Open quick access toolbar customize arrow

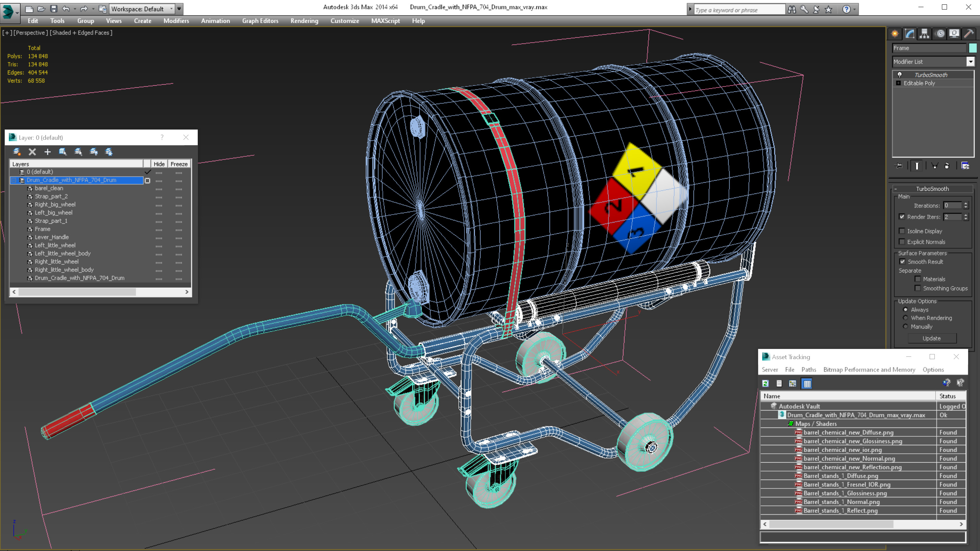pyautogui.click(x=179, y=9)
